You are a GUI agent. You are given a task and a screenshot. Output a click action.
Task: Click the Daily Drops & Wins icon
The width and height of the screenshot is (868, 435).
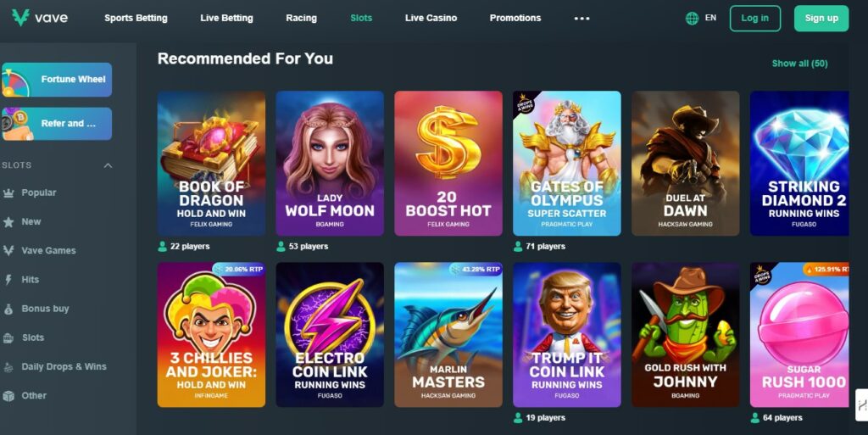[8, 366]
